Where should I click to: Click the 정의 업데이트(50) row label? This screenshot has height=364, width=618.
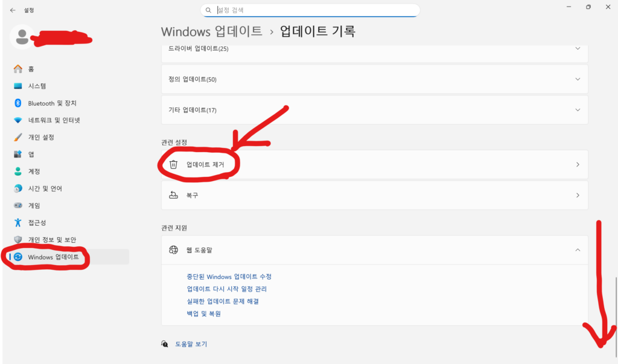[x=193, y=79]
